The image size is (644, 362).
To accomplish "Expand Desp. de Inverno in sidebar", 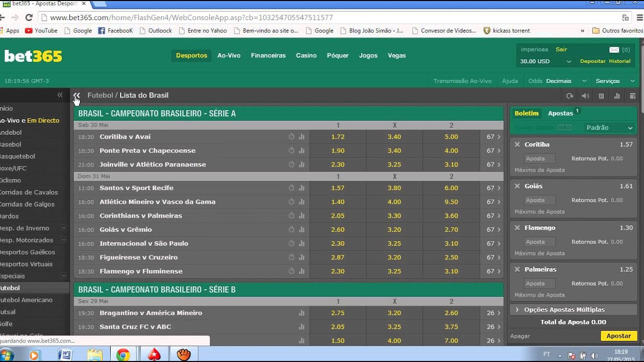I will pos(64,228).
